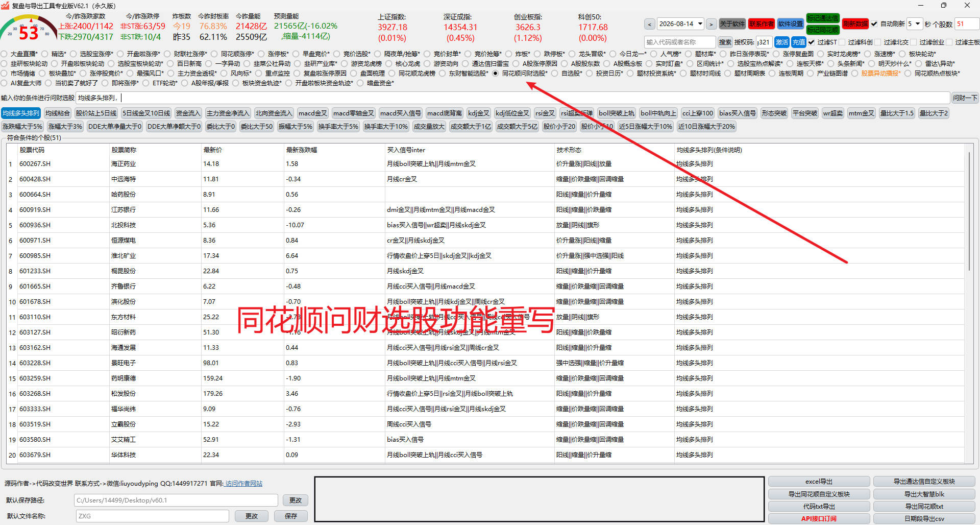980x525 pixels.
Task: Click the blue 充值 button
Action: (799, 42)
